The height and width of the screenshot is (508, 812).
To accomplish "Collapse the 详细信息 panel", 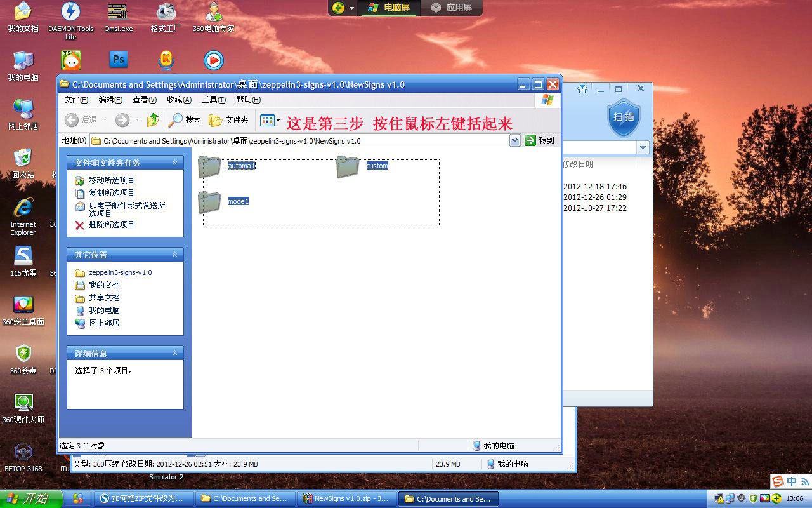I will click(x=175, y=353).
